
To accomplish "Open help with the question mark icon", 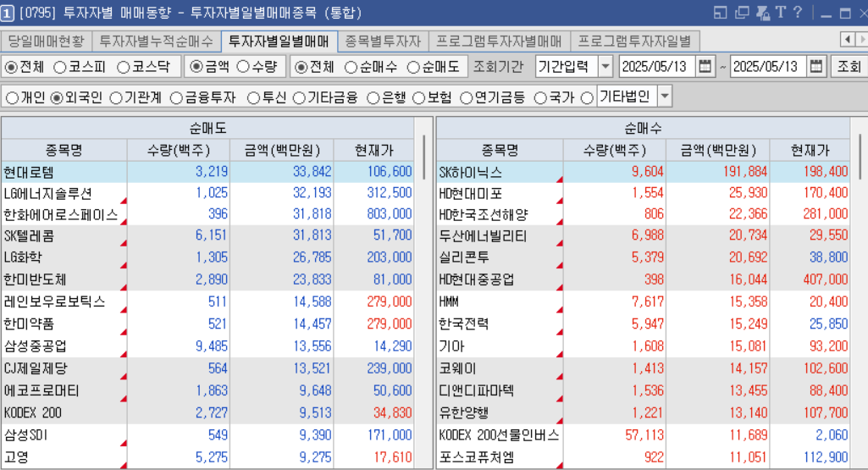I will tap(798, 12).
